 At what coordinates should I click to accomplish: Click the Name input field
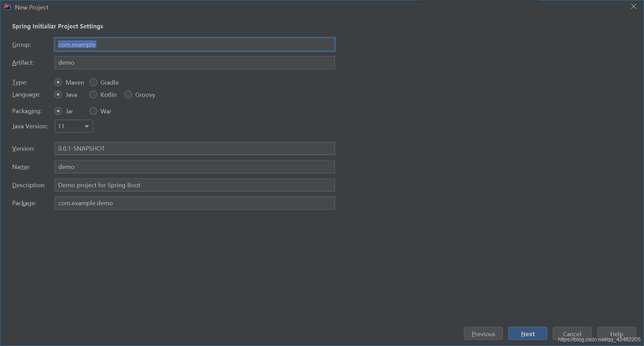click(195, 167)
